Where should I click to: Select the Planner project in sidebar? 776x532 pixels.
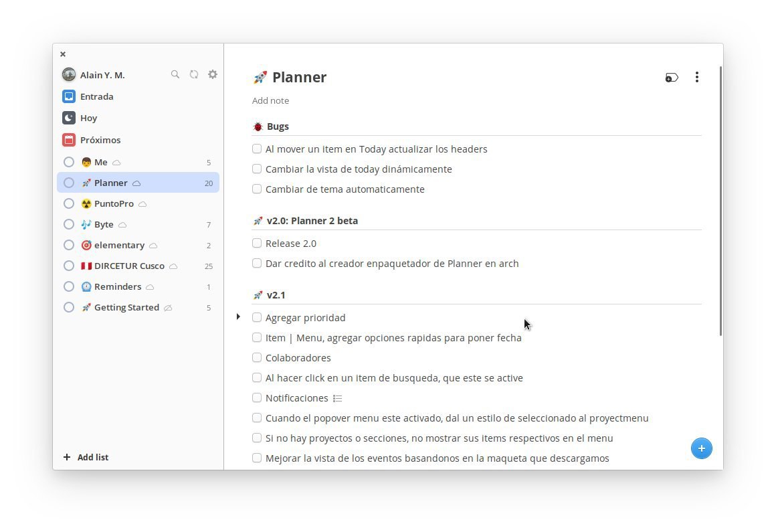pos(138,183)
